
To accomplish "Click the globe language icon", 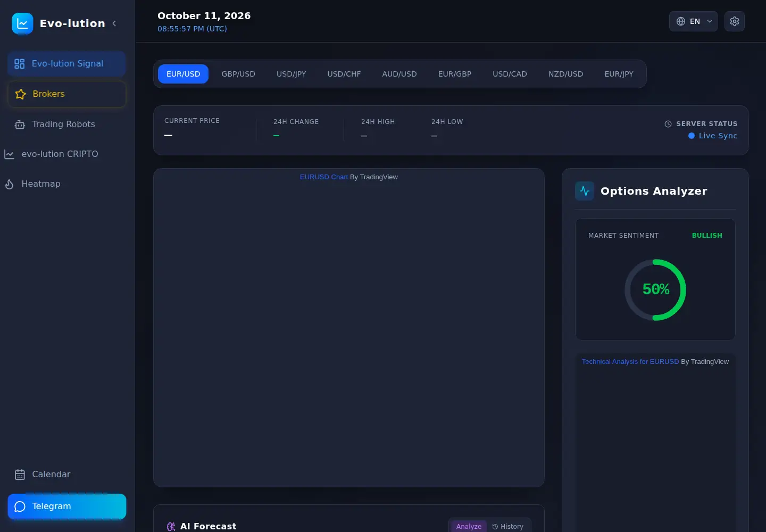I will (681, 21).
